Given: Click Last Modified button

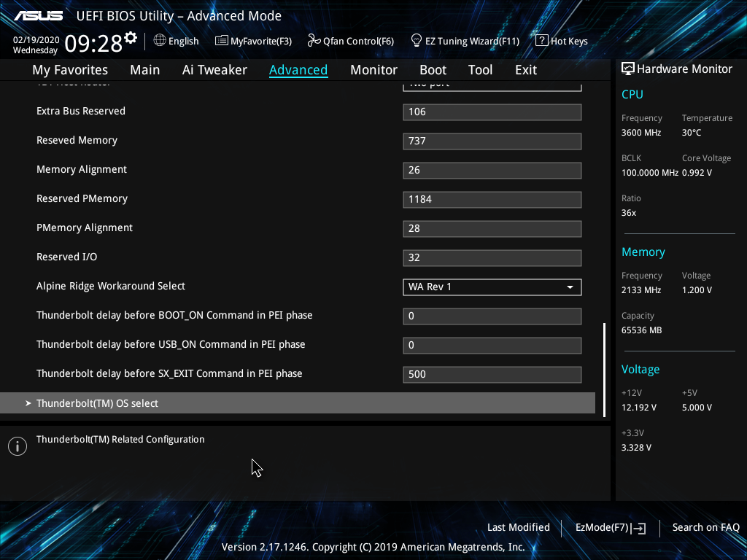Looking at the screenshot, I should point(519,527).
